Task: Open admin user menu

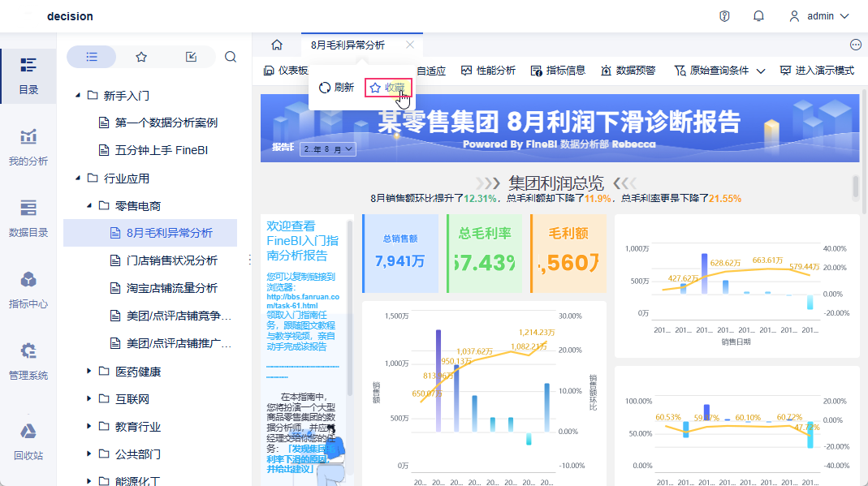Action: [x=818, y=16]
